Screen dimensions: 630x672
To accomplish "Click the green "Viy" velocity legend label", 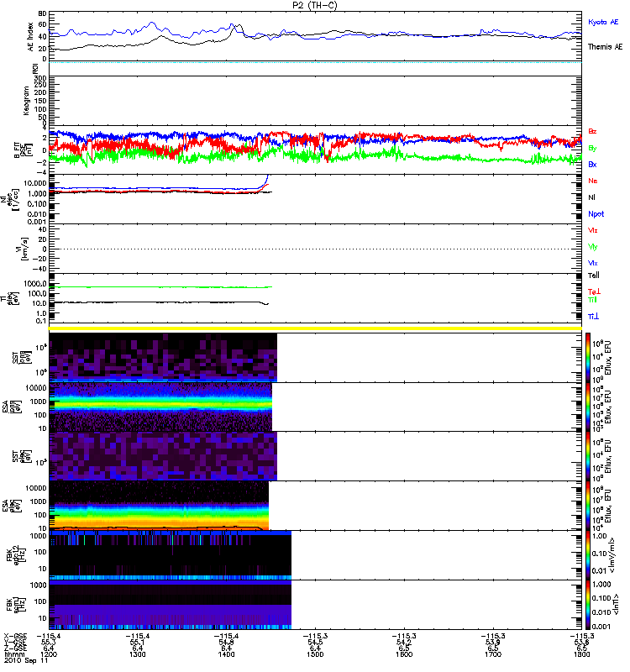I will pos(592,247).
